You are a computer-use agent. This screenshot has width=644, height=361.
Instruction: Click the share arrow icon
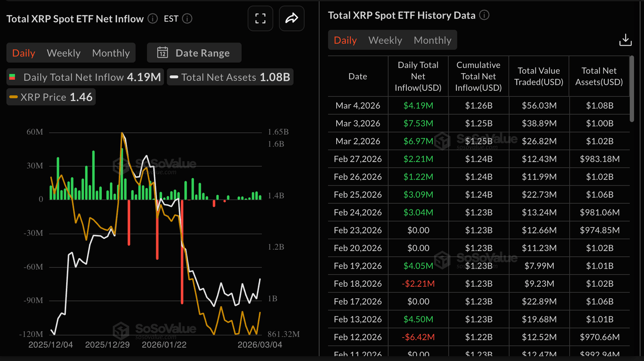point(291,18)
